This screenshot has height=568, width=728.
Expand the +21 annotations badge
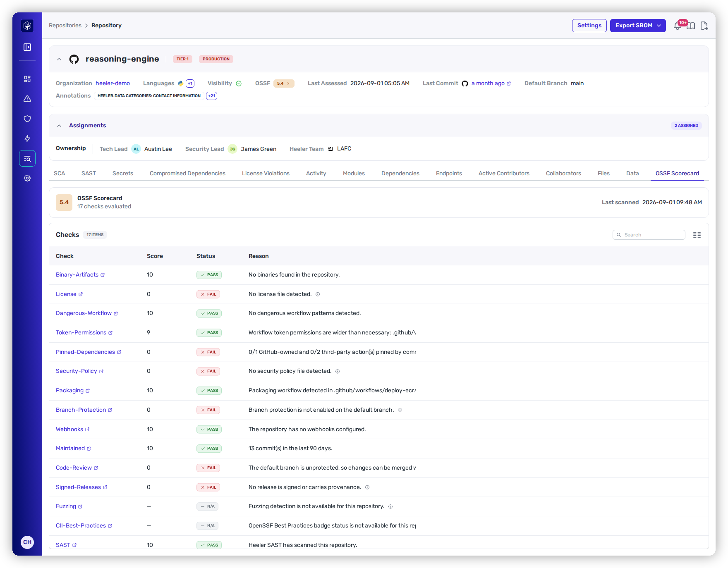(x=211, y=96)
